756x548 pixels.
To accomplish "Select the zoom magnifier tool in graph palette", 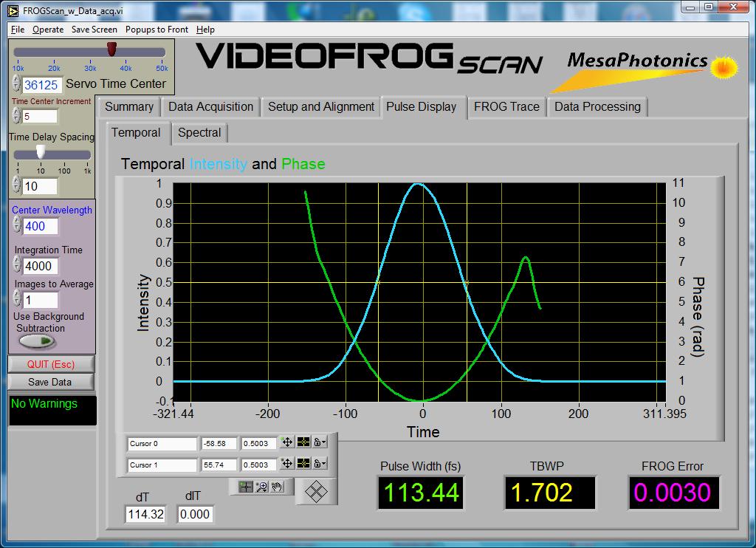I will 261,487.
